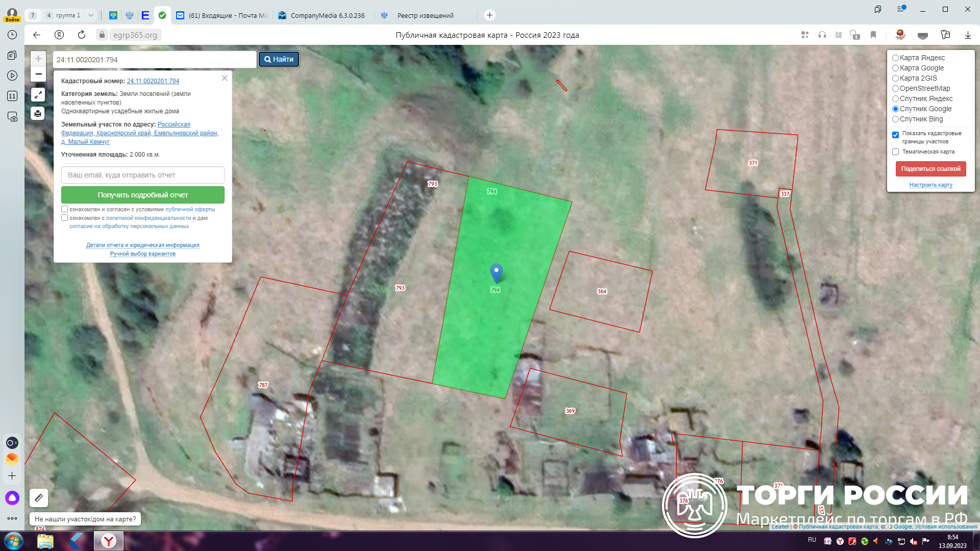
Task: Toggle Показать кадастровые границы участков checkbox
Action: click(x=895, y=135)
